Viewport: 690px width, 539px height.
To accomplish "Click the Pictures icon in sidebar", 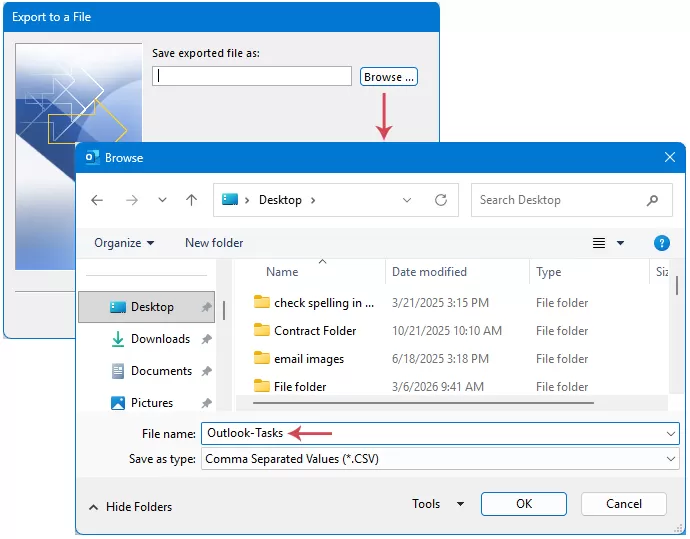I will click(x=117, y=403).
